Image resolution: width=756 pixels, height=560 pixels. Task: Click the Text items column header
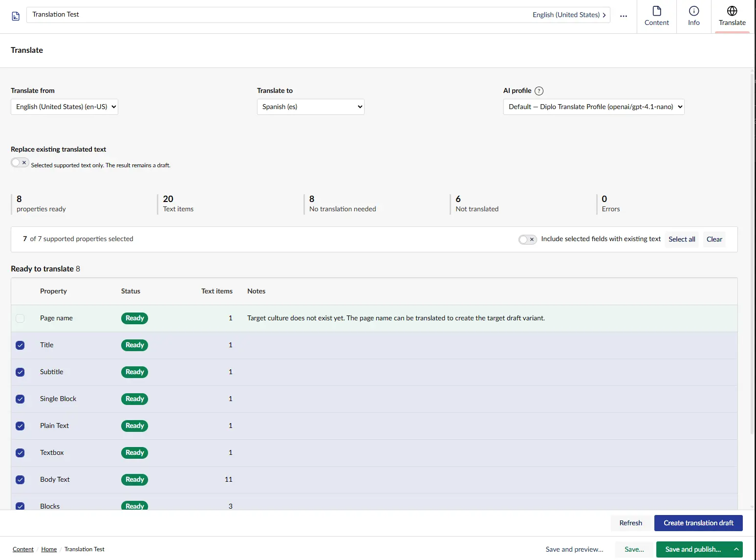click(217, 291)
